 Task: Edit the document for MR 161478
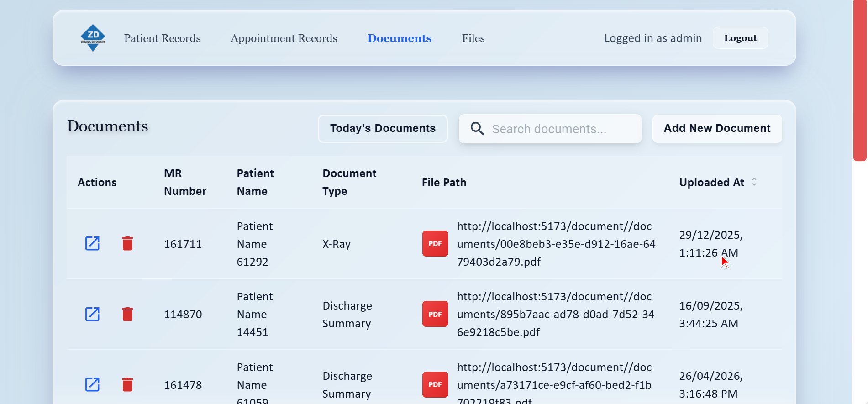click(x=92, y=384)
